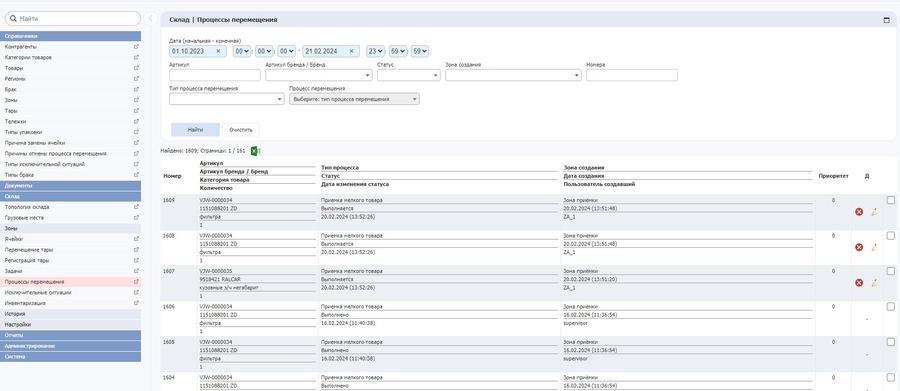Open Топология склада in new window icon
900x391 pixels.
[x=136, y=207]
